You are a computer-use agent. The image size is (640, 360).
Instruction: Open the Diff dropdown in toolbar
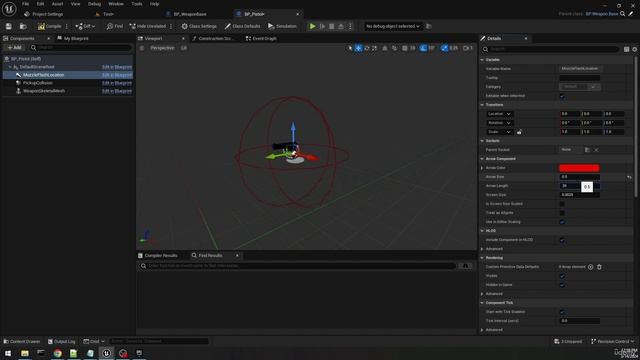click(x=85, y=26)
